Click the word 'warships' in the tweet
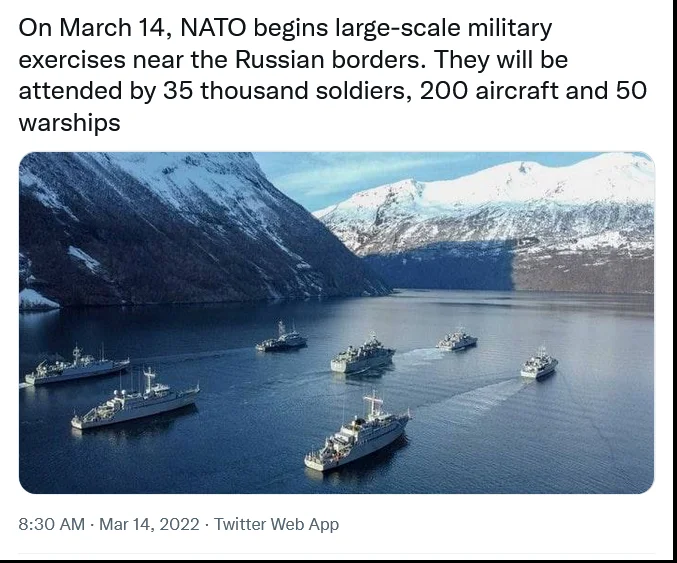The image size is (677, 563). [x=70, y=123]
